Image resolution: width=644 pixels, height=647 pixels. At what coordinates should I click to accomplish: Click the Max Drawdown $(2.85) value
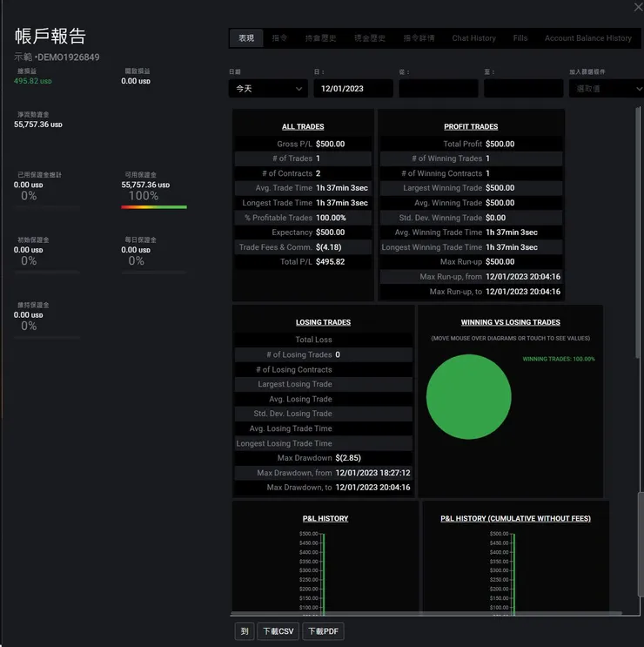pyautogui.click(x=348, y=458)
